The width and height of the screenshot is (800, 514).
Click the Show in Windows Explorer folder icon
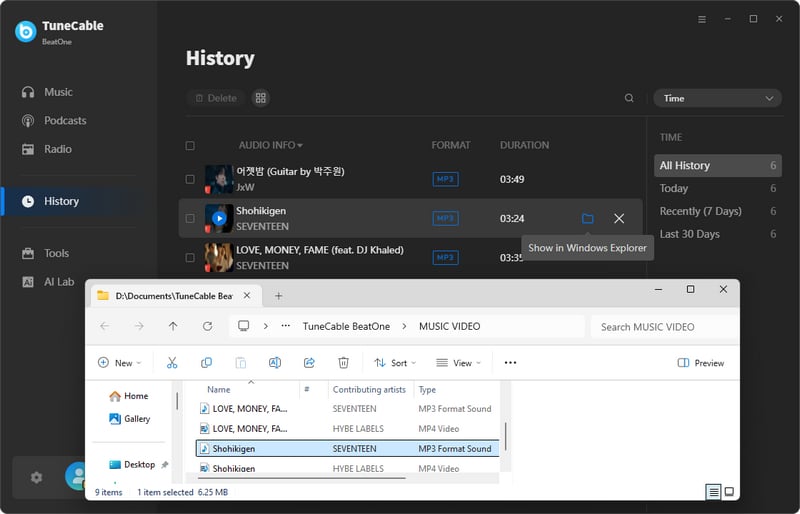pyautogui.click(x=588, y=218)
